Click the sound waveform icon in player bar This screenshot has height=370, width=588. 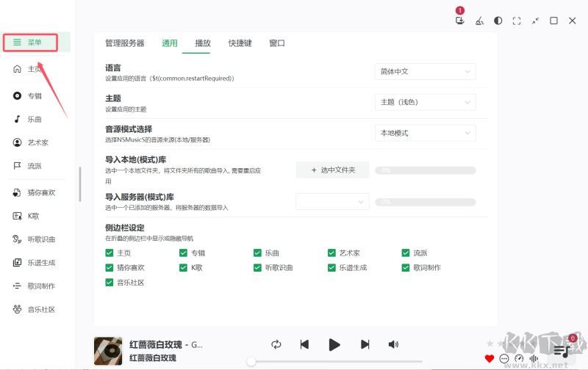pos(534,359)
